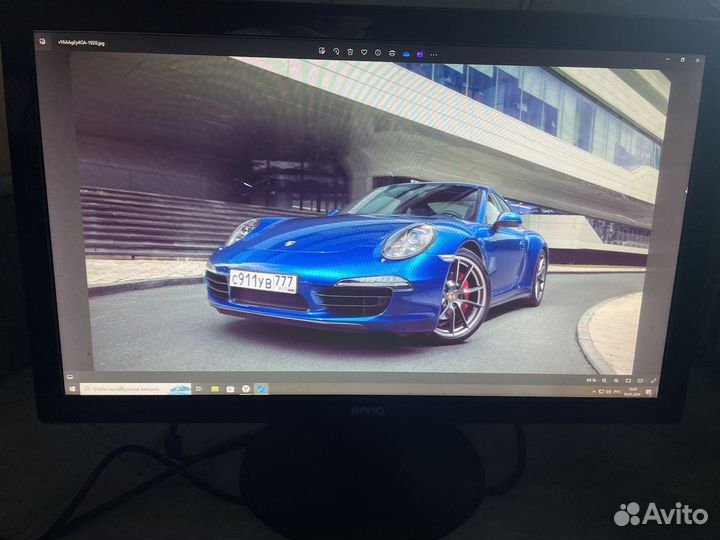The height and width of the screenshot is (540, 720).
Task: Open the yellow File Explorer taskbar icon
Action: click(x=214, y=389)
